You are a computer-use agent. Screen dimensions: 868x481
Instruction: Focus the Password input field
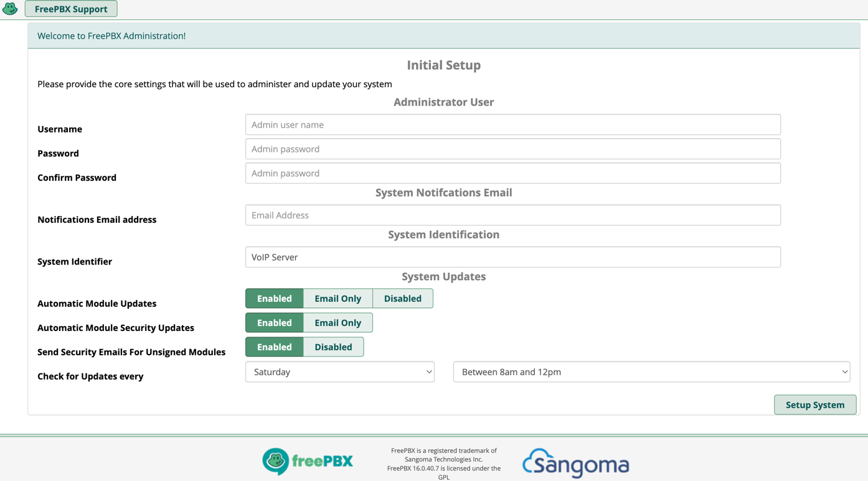(x=513, y=149)
